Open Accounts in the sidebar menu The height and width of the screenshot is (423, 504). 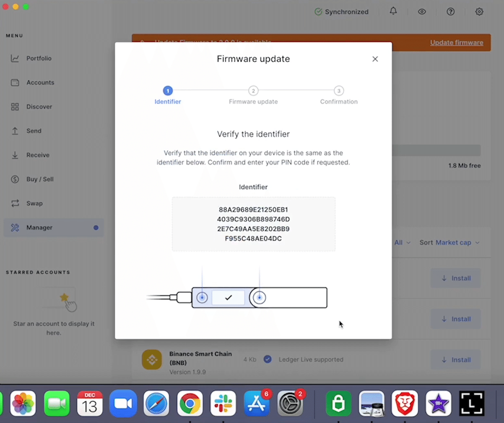pyautogui.click(x=40, y=83)
